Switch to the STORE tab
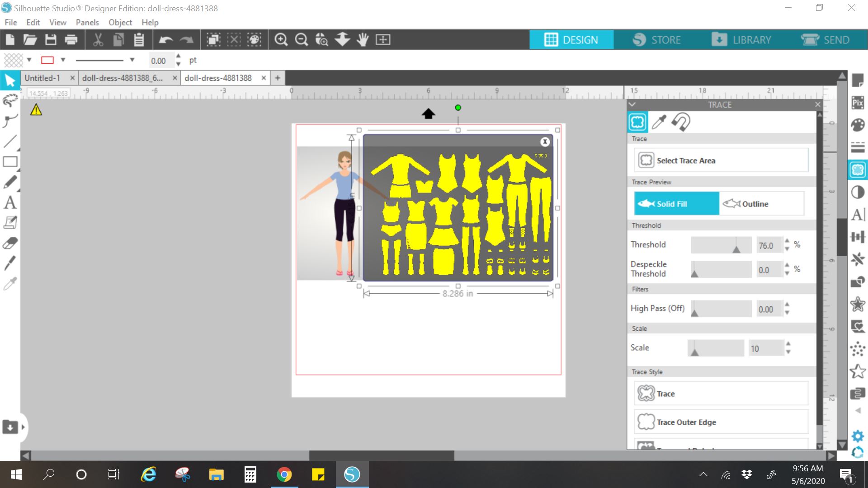The image size is (868, 488). coord(657,40)
